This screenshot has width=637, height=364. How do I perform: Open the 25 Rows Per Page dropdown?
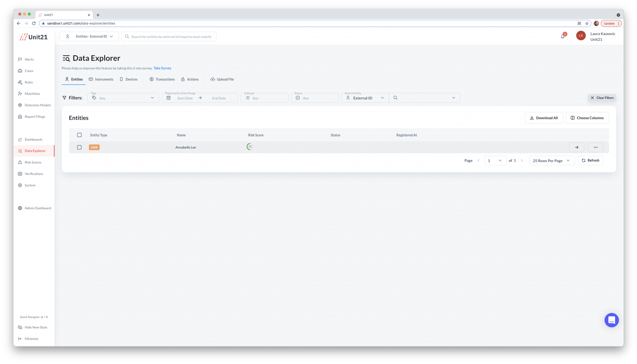tap(552, 161)
